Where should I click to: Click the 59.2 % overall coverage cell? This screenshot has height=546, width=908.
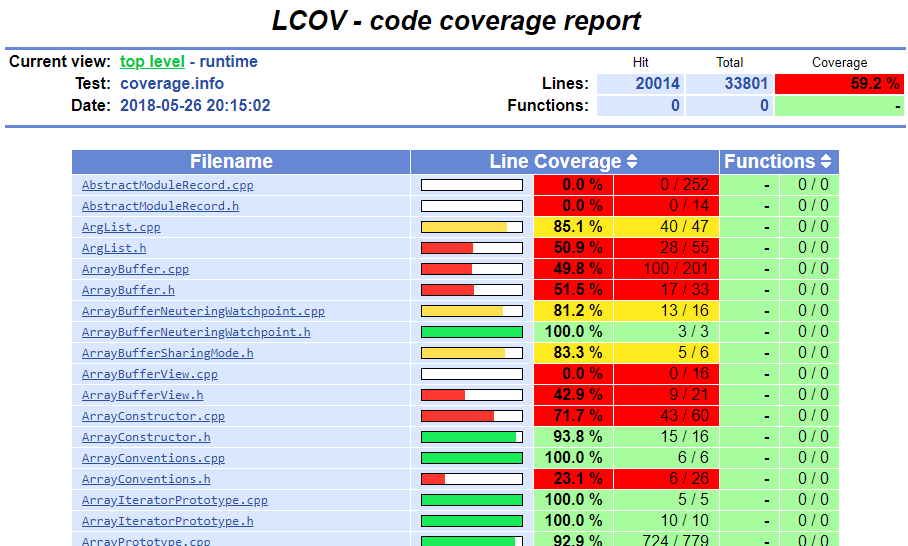pyautogui.click(x=839, y=83)
